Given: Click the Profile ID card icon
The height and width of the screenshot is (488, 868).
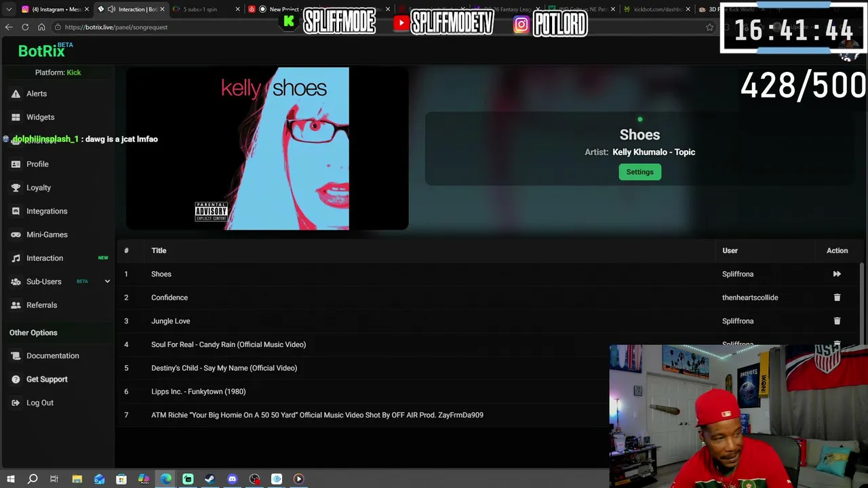Looking at the screenshot, I should tap(16, 164).
